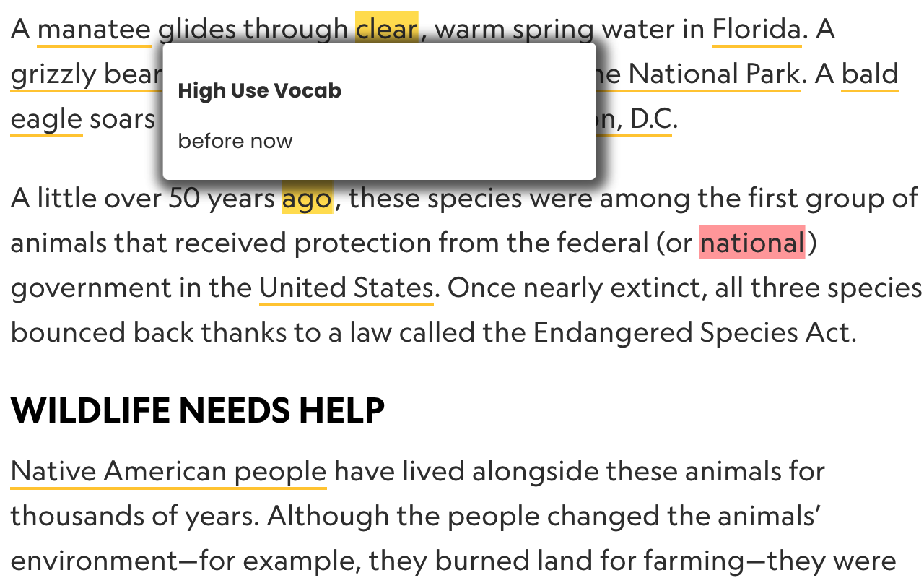The width and height of the screenshot is (924, 578).
Task: Click the underlined 'manatee' link
Action: [x=94, y=30]
